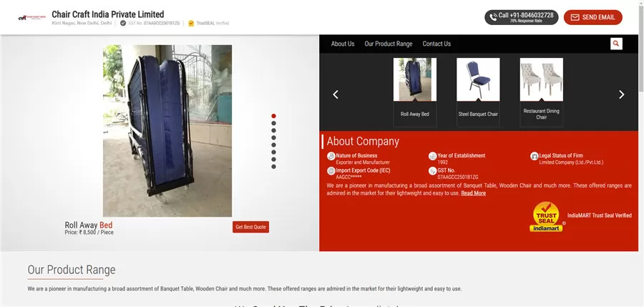
Task: Click the Call +91-8046032728 button
Action: pos(521,17)
